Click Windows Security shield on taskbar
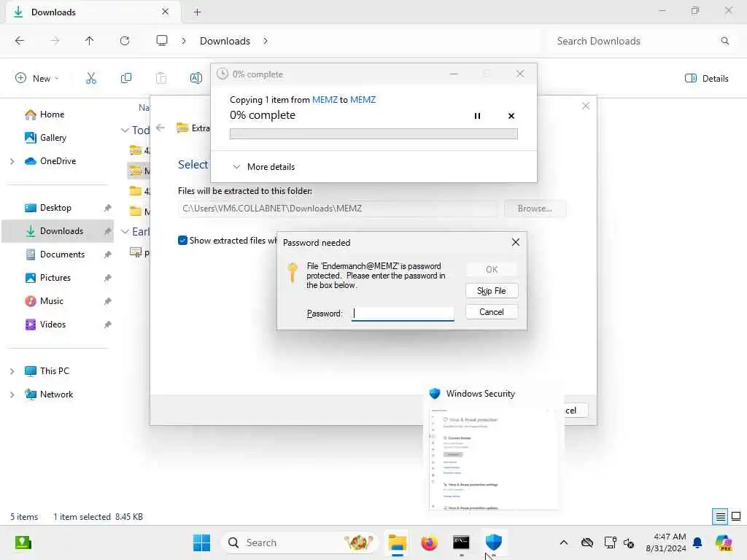This screenshot has height=560, width=747. 494,542
